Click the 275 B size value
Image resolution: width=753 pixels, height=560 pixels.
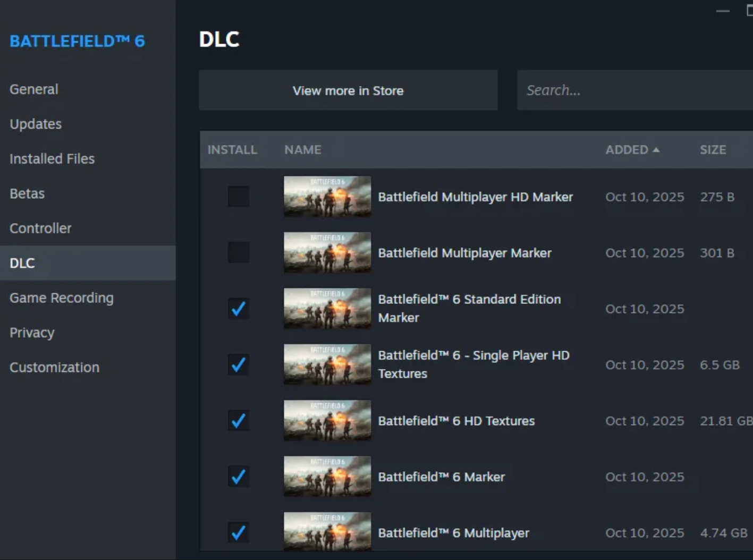click(x=717, y=197)
